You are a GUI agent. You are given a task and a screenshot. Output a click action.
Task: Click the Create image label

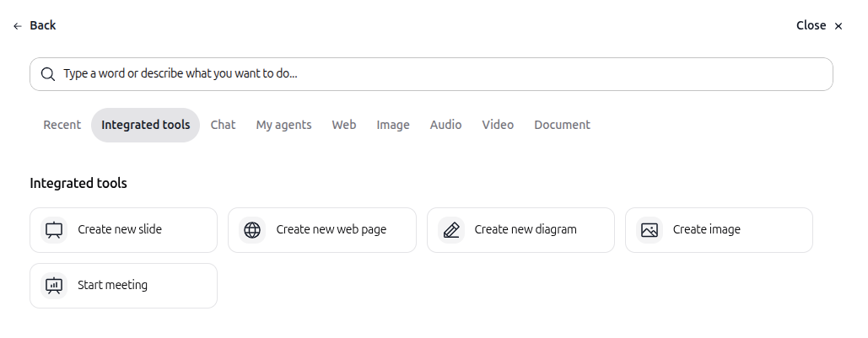[x=706, y=229]
